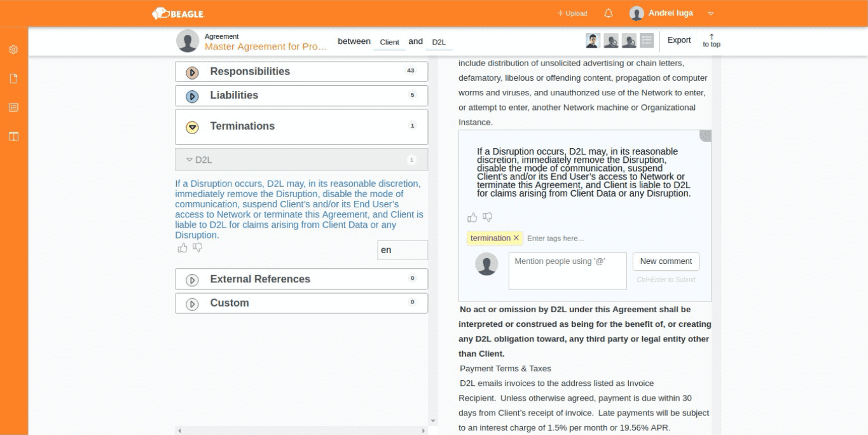
Task: Click the 'Ctrl+Enter to Submit' hint
Action: point(666,279)
